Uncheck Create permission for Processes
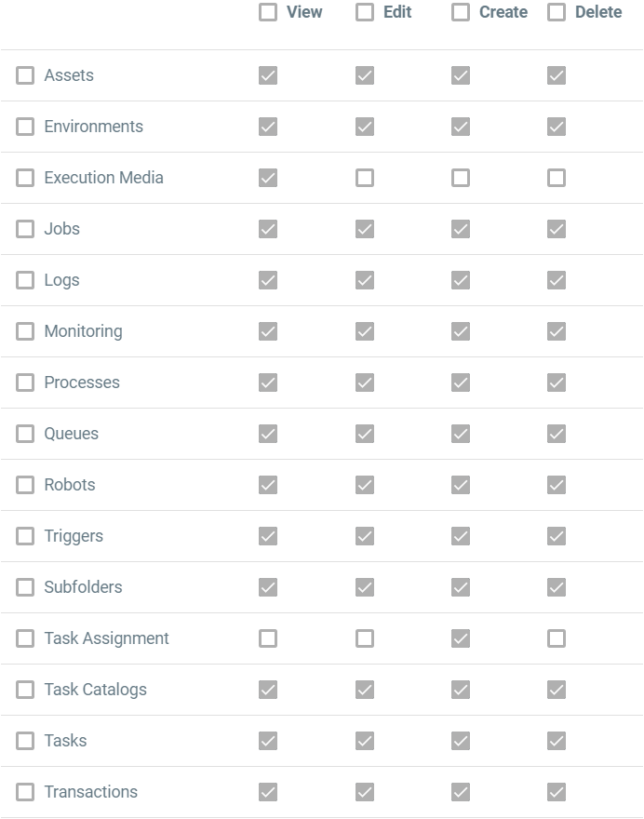The image size is (644, 819). click(x=461, y=383)
